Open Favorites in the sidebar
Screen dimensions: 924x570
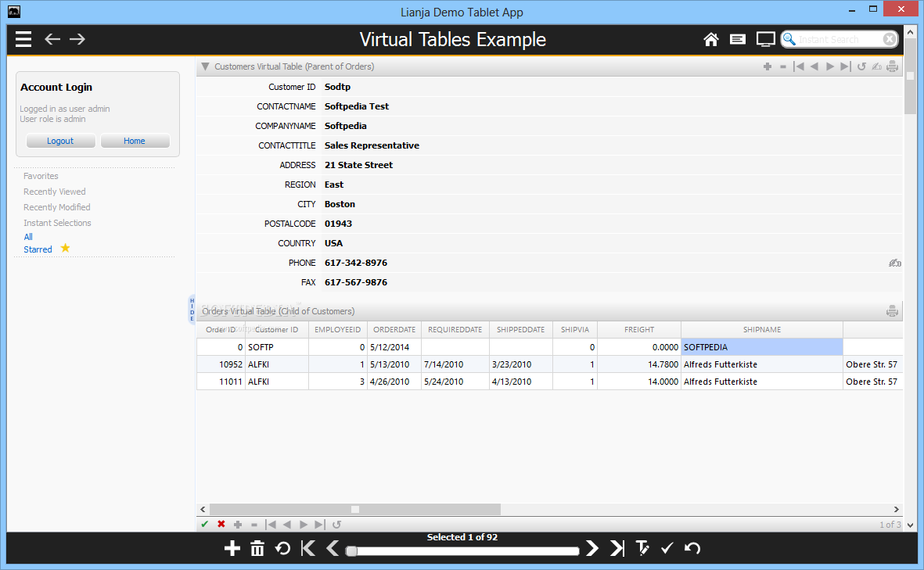41,176
